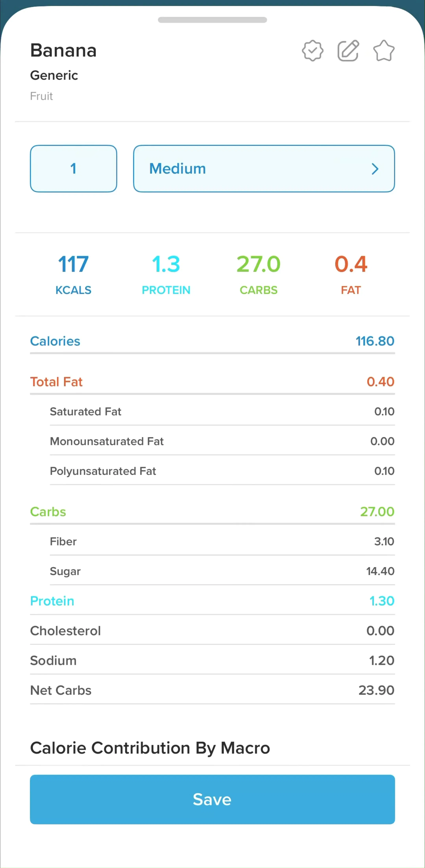
Task: Tap Calorie Contribution By Macro heading
Action: [150, 748]
